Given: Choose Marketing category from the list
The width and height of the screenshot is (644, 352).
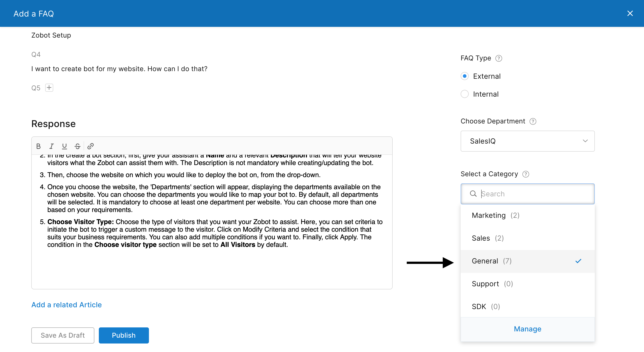Looking at the screenshot, I should 489,215.
